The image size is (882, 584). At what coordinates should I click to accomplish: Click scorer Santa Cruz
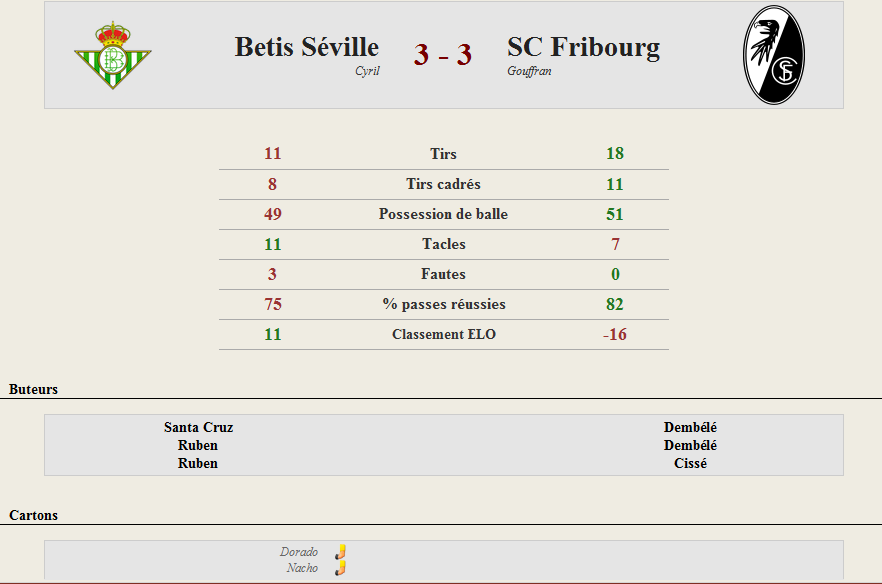199,427
